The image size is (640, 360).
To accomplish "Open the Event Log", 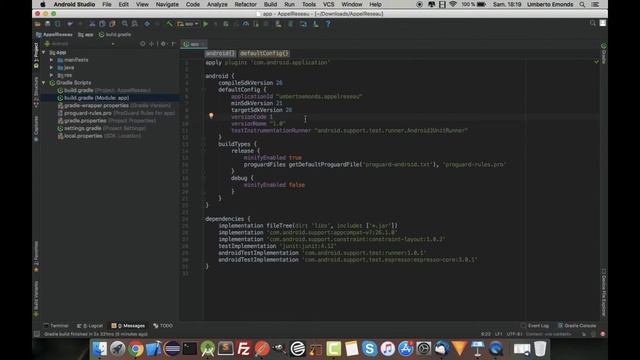I will [x=535, y=326].
